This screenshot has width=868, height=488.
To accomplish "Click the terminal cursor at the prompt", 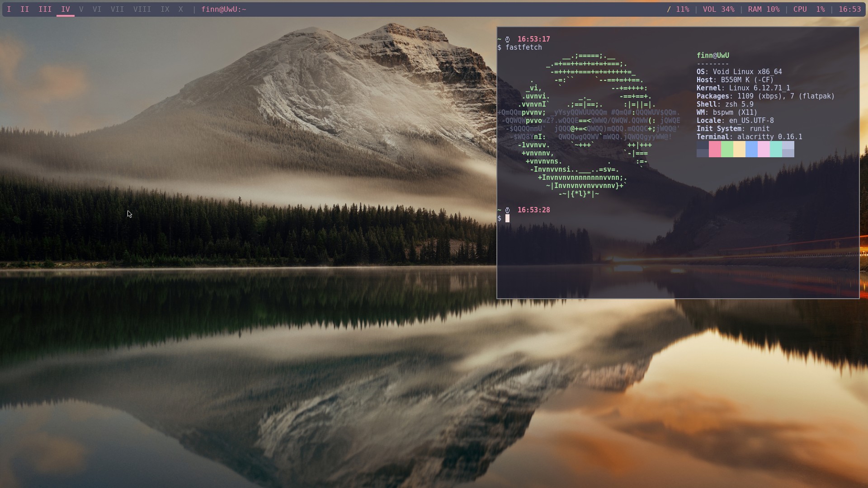I will (507, 219).
